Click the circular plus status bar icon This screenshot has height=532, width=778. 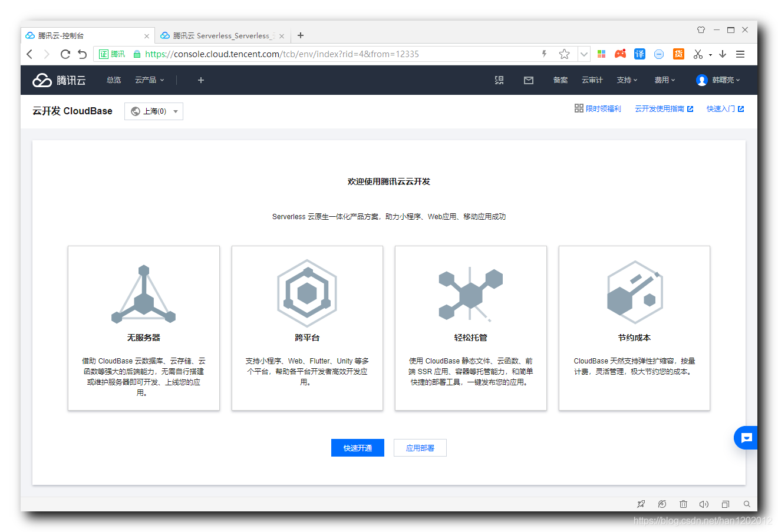pos(662,504)
